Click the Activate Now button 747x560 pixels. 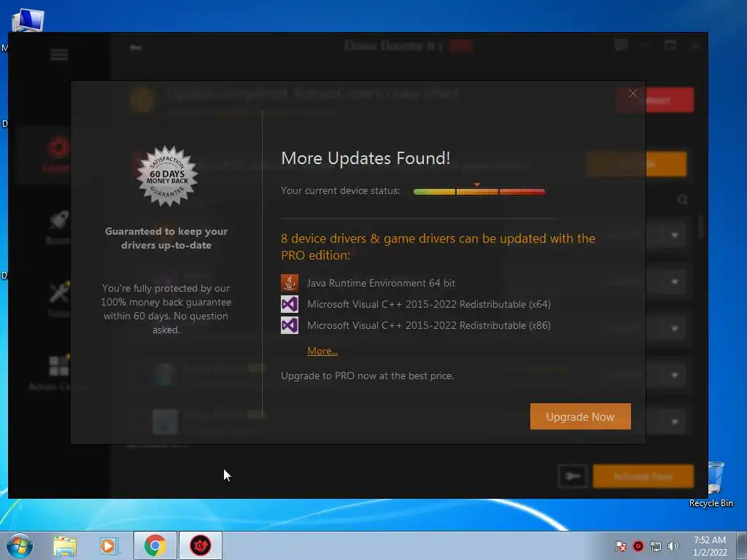point(643,476)
